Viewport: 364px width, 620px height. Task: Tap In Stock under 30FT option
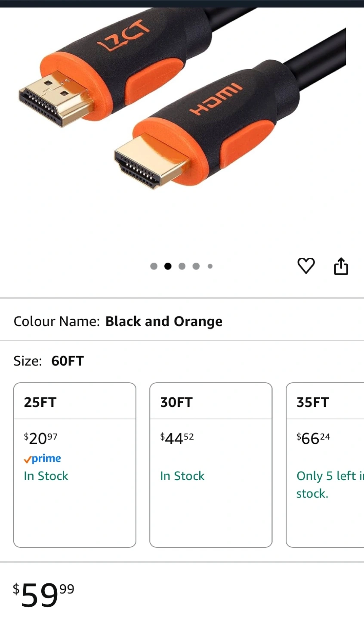[182, 476]
